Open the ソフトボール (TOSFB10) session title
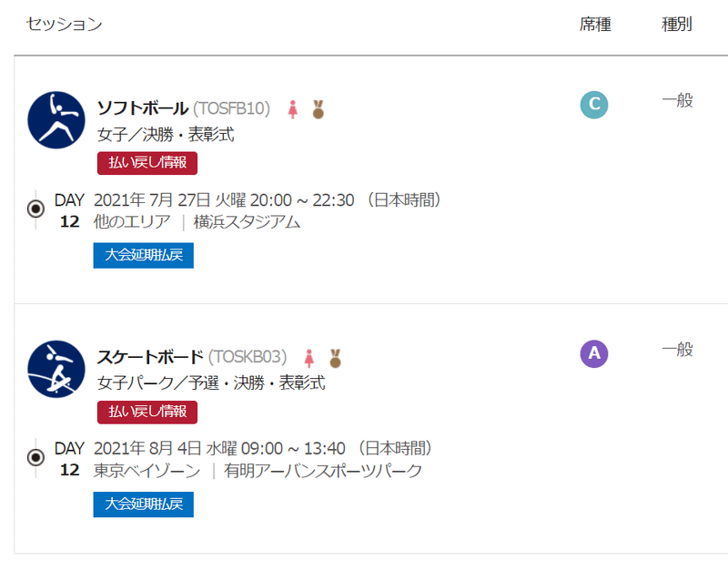This screenshot has width=728, height=571. [184, 108]
